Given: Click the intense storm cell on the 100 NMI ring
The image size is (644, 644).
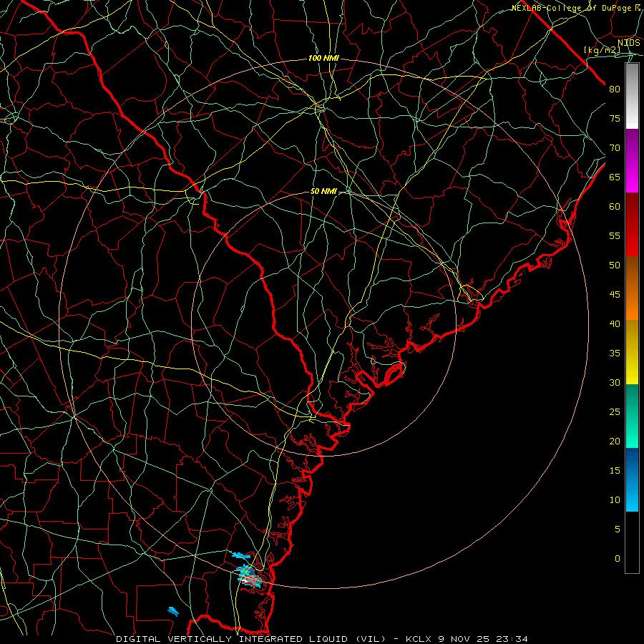Looking at the screenshot, I should [x=250, y=577].
